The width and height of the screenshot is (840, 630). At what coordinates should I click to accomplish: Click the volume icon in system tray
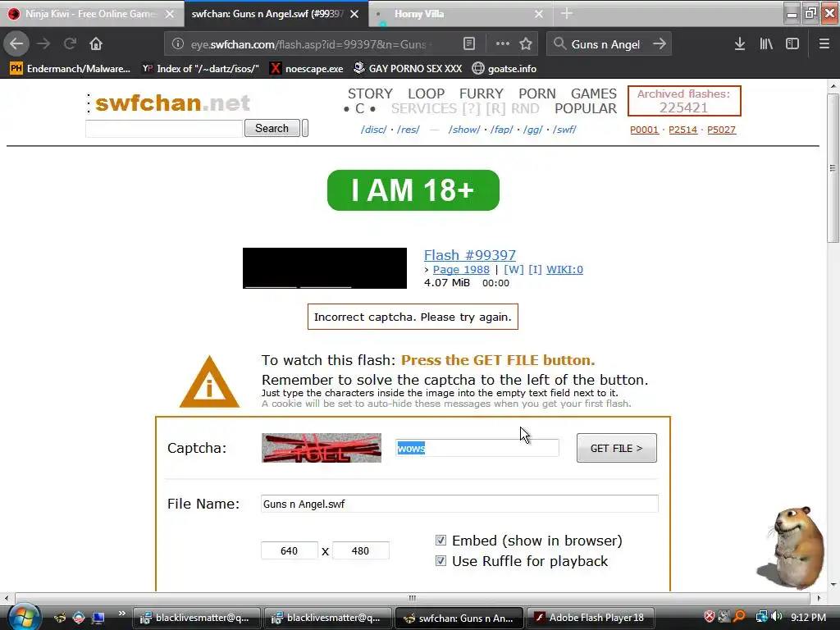click(777, 617)
